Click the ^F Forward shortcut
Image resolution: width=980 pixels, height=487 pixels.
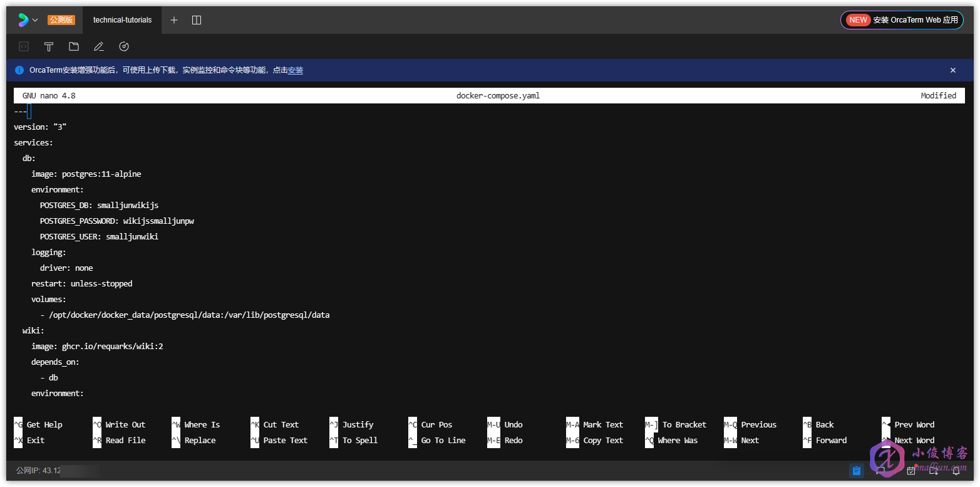tap(825, 441)
